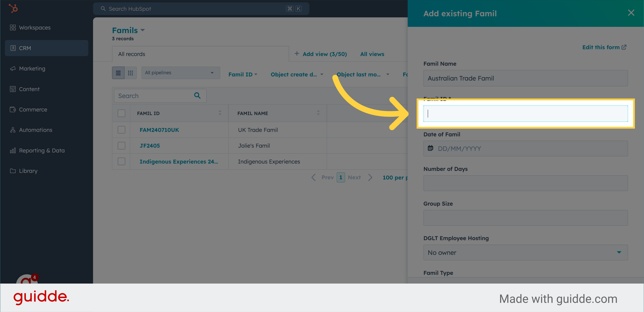Open the Indigenous Experiences record link
Image resolution: width=644 pixels, height=312 pixels.
(179, 162)
